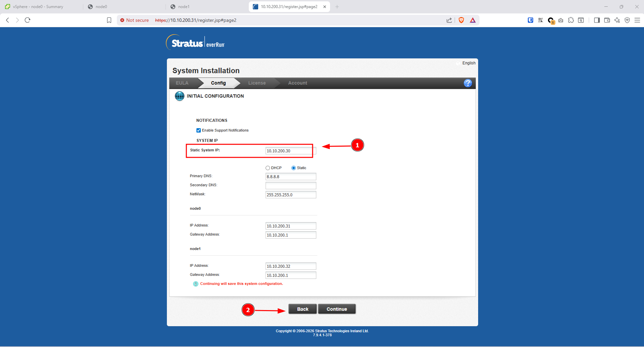Open the English language selector
The image size is (644, 347).
[x=468, y=63]
